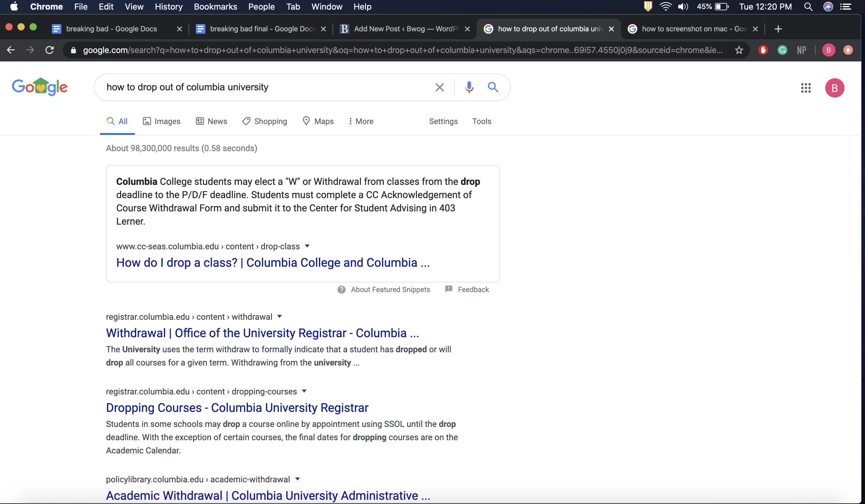
Task: Expand dropdown arrow beside registrar withdrawal URL
Action: [x=279, y=316]
